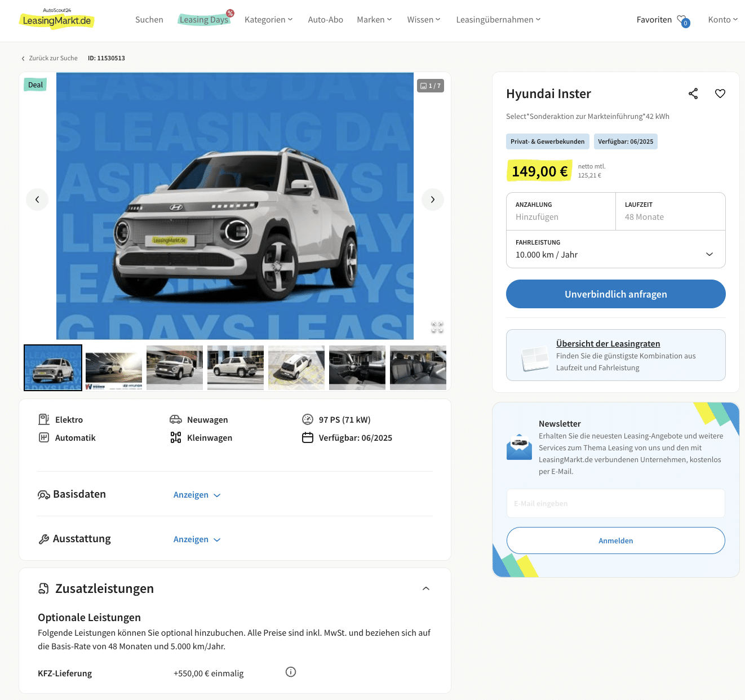This screenshot has height=700, width=745.
Task: Click the Zusatzleistungen section icon
Action: pyautogui.click(x=43, y=588)
